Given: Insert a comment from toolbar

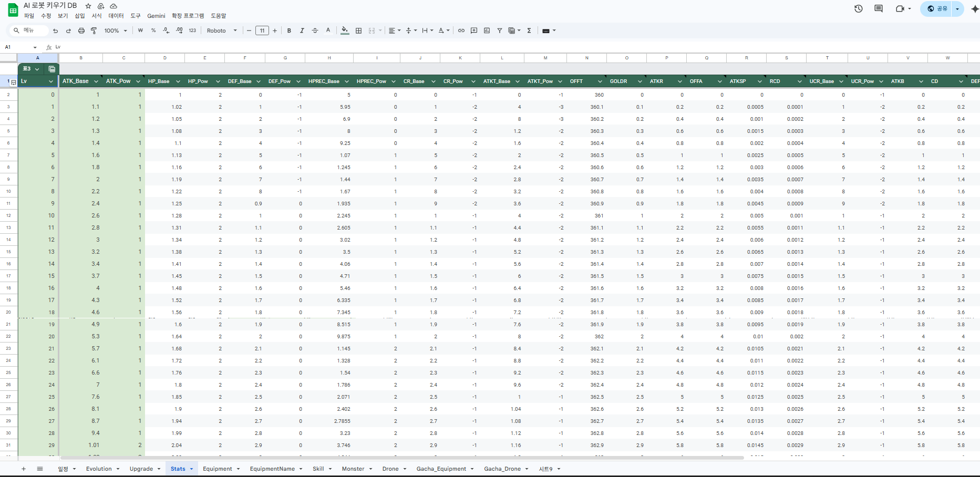Looking at the screenshot, I should [x=474, y=30].
